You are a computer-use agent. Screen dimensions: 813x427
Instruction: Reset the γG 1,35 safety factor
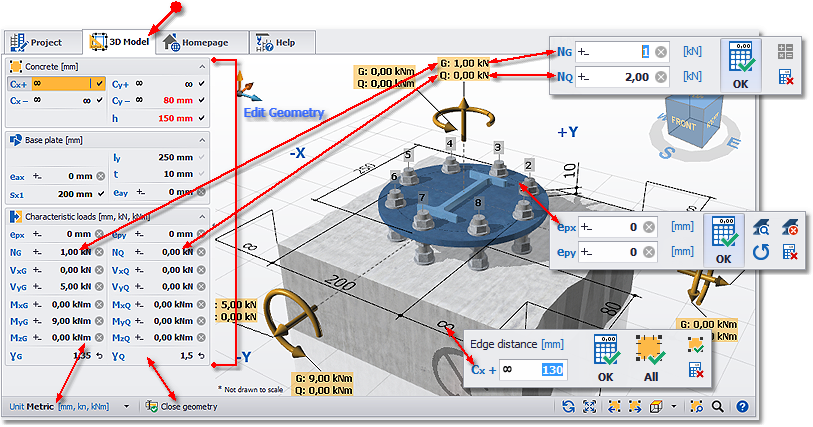coord(100,355)
